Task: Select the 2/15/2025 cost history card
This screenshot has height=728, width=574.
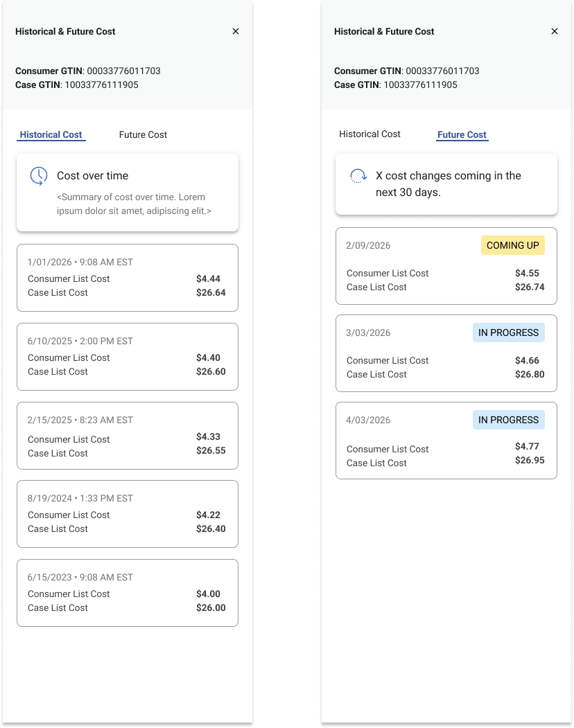Action: coord(128,435)
